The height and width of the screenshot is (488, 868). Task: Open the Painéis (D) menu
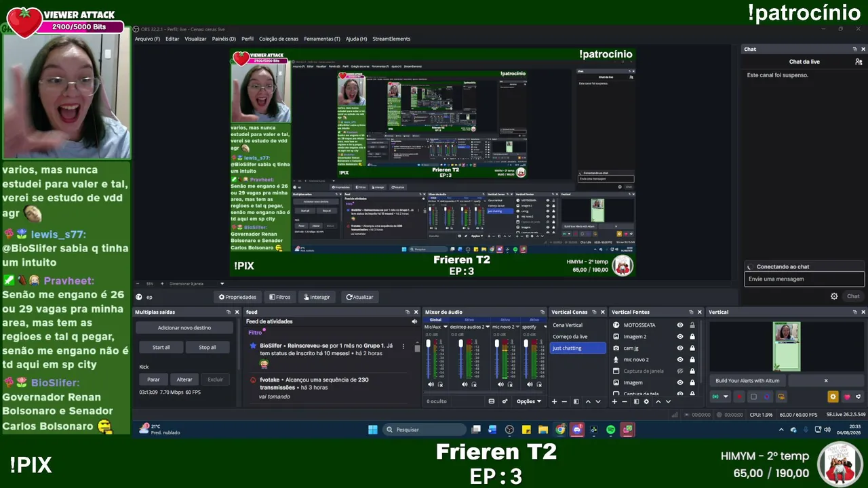[x=224, y=39]
